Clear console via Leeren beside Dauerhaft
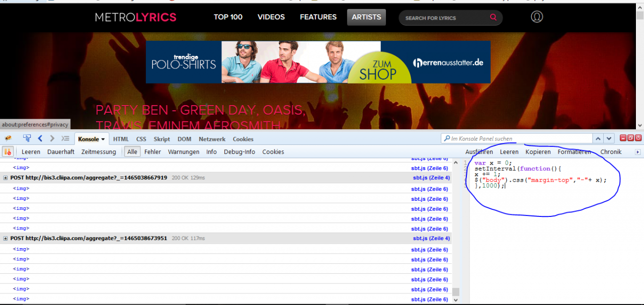 click(31, 151)
